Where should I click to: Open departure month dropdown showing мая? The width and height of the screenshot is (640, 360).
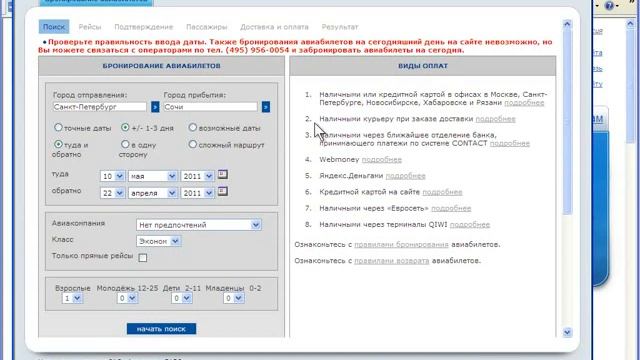pos(153,176)
